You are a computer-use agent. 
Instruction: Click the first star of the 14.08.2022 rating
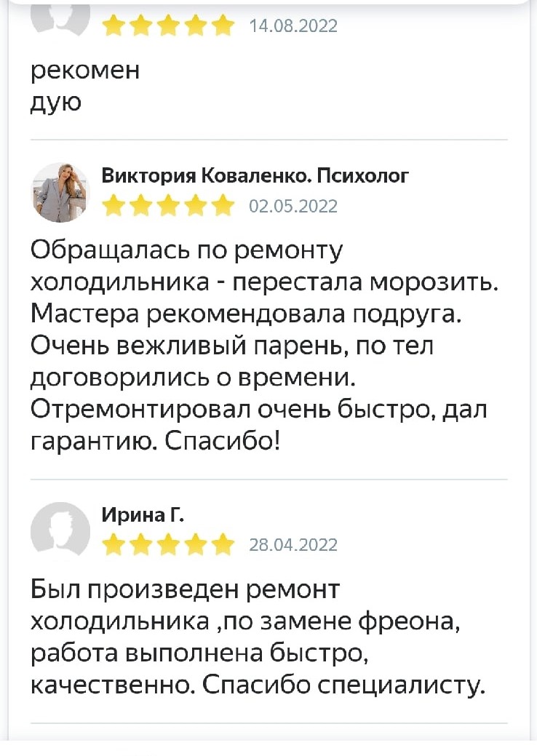coord(114,27)
